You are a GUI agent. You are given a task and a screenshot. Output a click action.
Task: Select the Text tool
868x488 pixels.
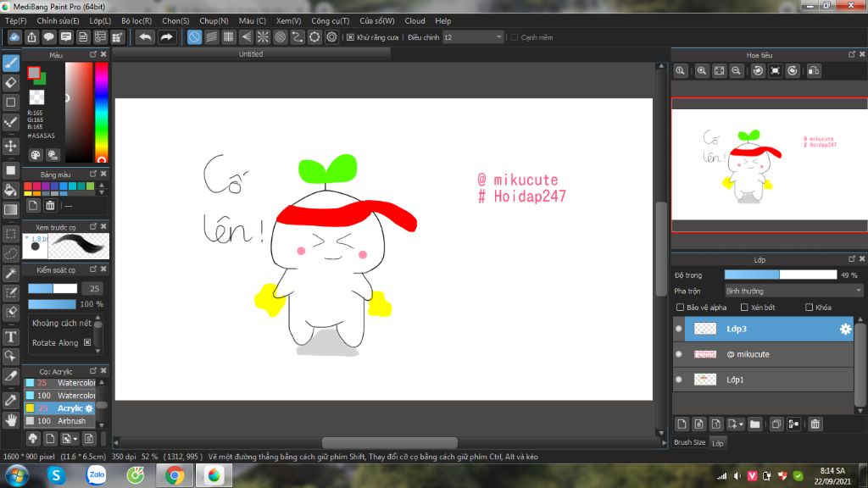[x=10, y=336]
